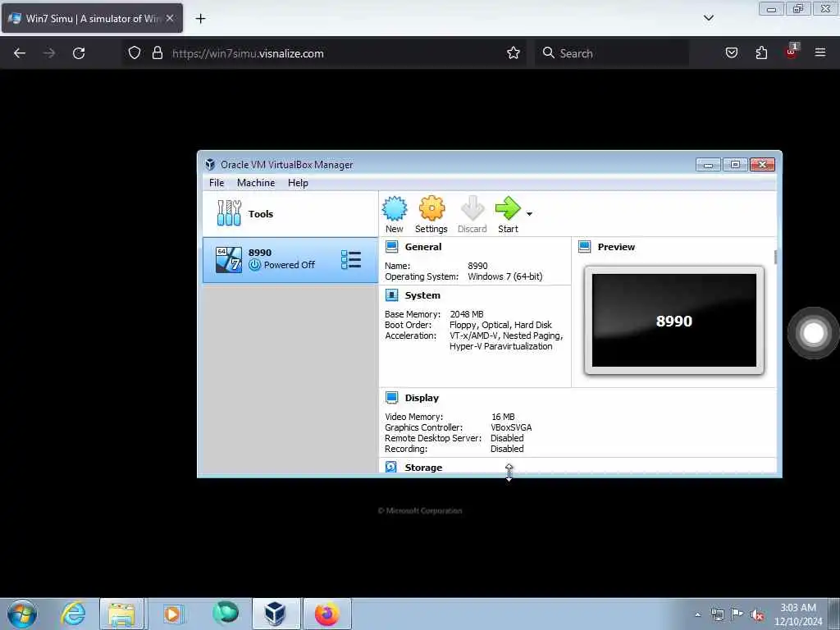Image resolution: width=840 pixels, height=630 pixels.
Task: Open the Firefox hamburger menu
Action: point(820,52)
